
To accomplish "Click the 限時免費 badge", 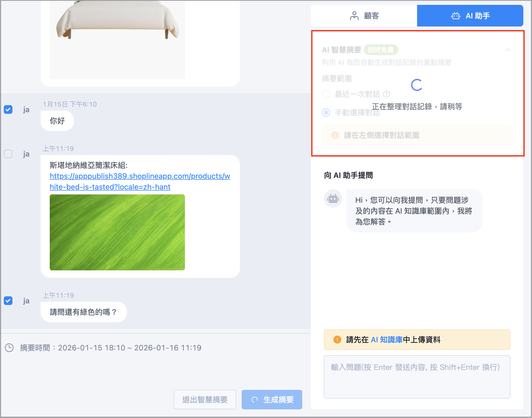I will (x=381, y=50).
